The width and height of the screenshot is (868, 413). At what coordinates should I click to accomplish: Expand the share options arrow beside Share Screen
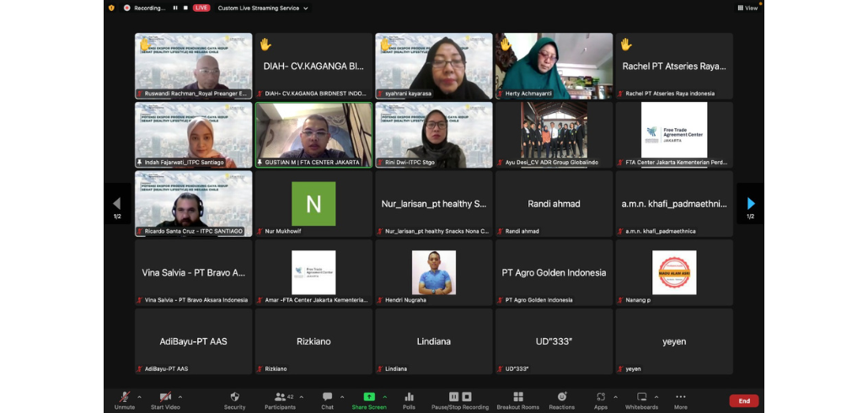[x=385, y=396]
